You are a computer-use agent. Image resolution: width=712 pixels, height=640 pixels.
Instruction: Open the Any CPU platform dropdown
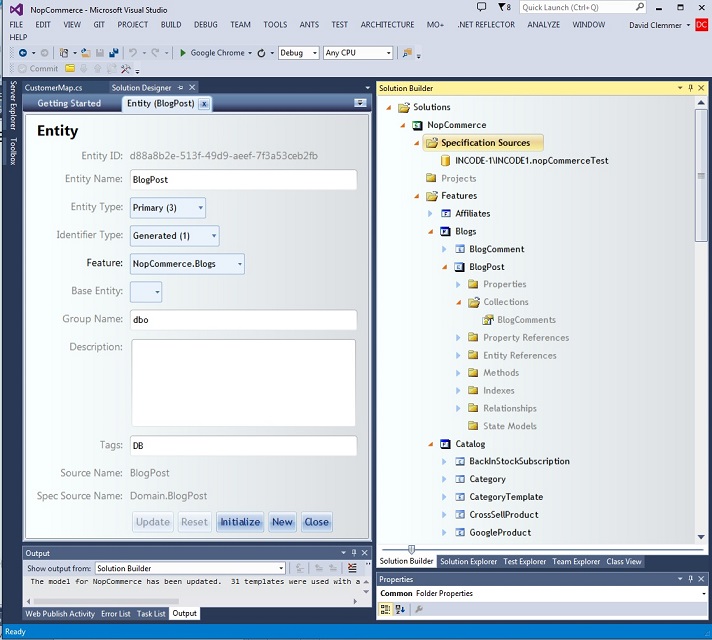tap(388, 53)
